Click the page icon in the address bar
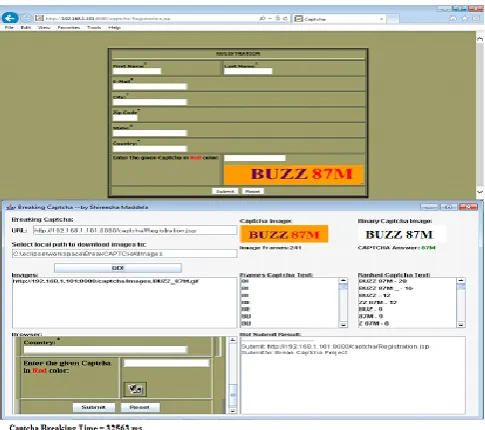 (x=39, y=18)
